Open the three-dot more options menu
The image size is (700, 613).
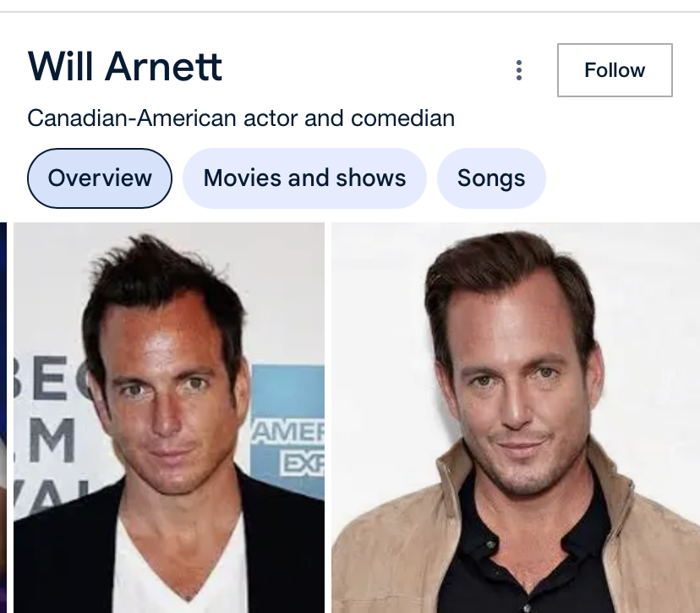pos(519,70)
